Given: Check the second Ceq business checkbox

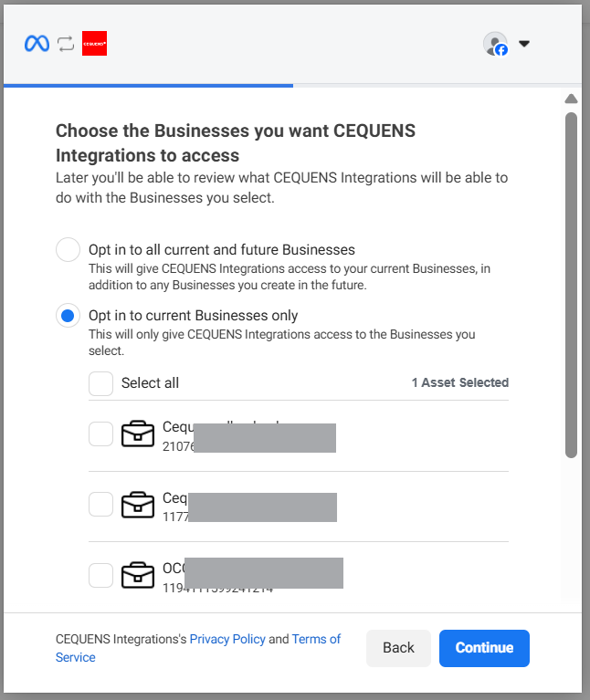Looking at the screenshot, I should [101, 505].
